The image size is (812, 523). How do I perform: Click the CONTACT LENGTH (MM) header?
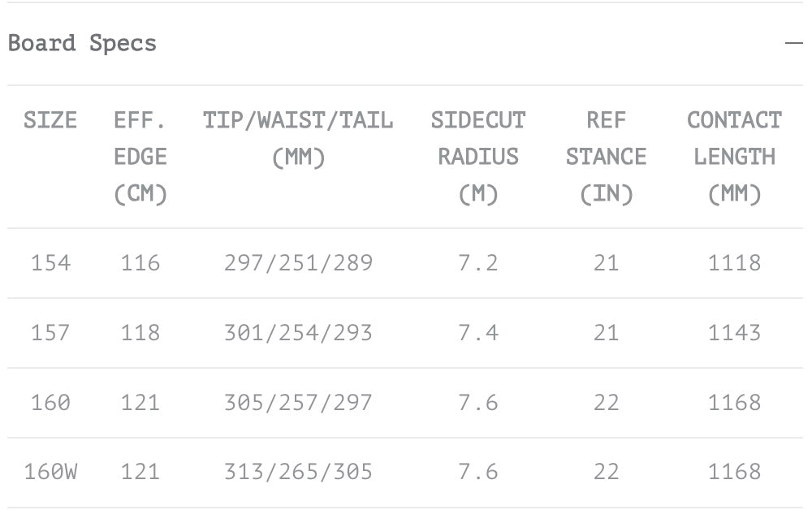point(734,157)
